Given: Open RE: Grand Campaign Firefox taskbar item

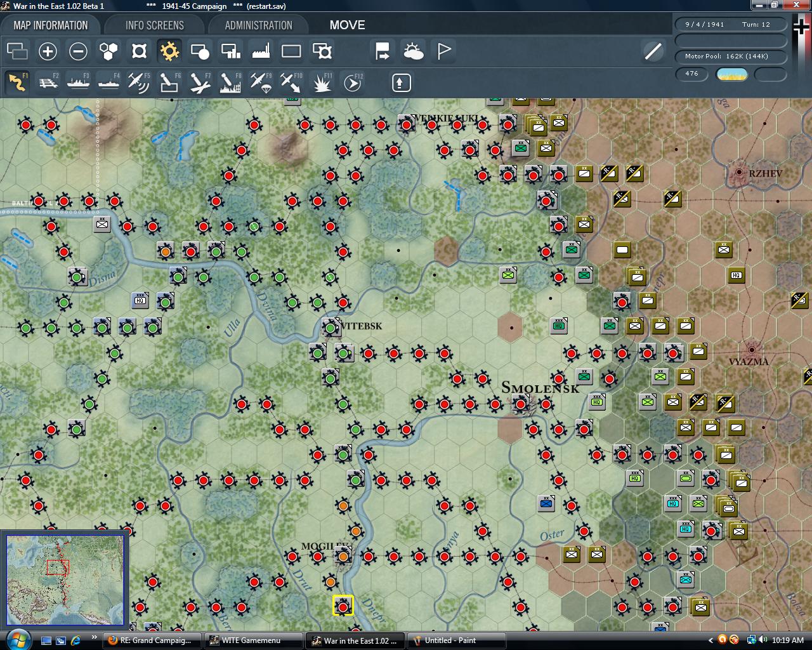Looking at the screenshot, I should 152,640.
